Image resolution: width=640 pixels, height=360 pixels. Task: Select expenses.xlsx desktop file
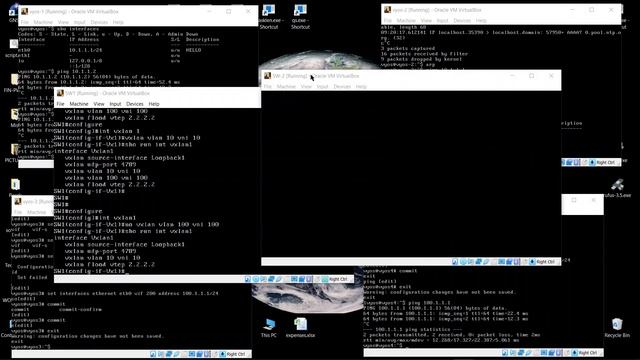pyautogui.click(x=300, y=328)
